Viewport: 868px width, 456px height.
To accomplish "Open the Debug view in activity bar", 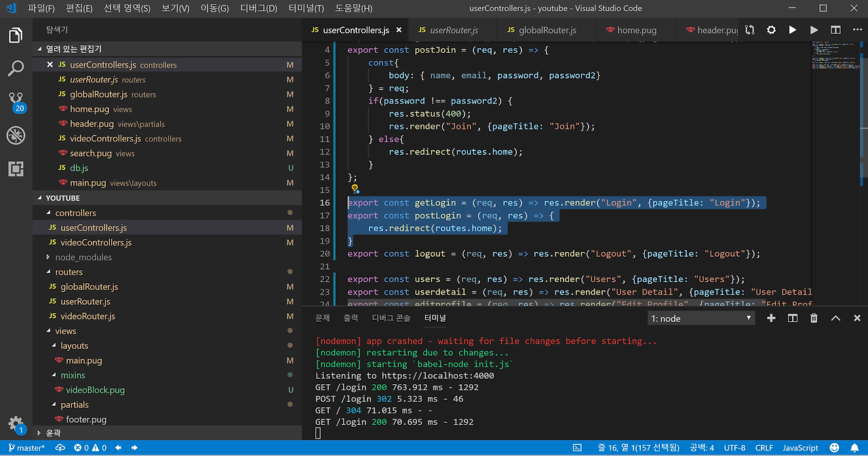I will (16, 136).
